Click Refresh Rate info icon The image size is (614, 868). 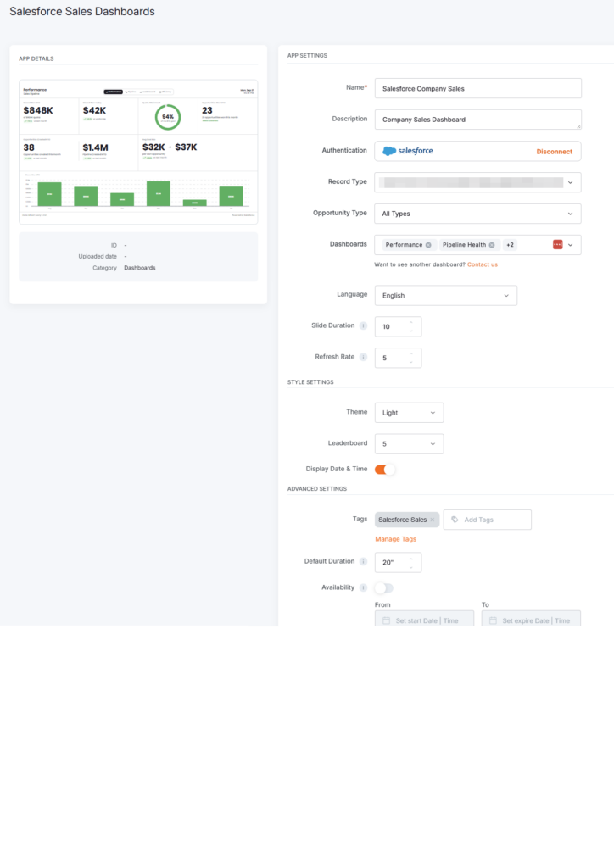pyautogui.click(x=363, y=357)
